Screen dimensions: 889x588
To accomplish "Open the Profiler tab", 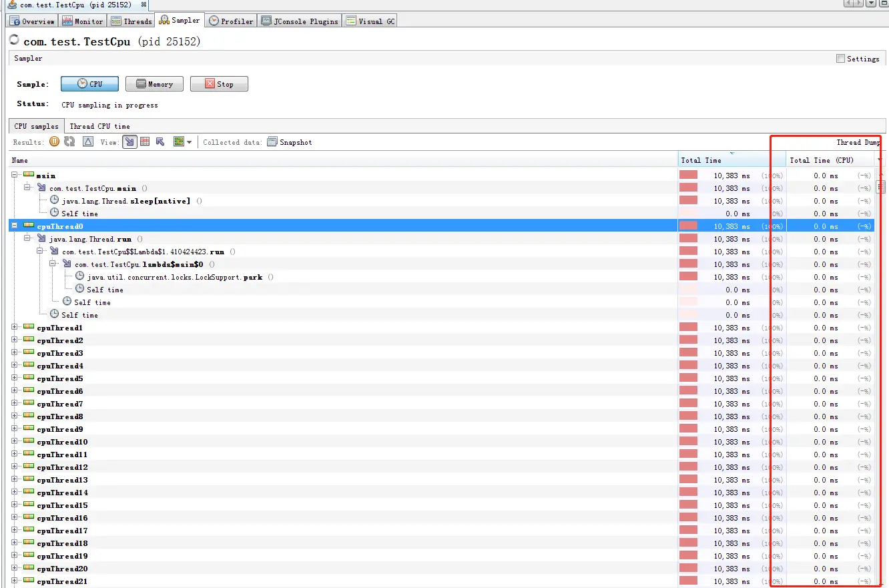I will 231,21.
